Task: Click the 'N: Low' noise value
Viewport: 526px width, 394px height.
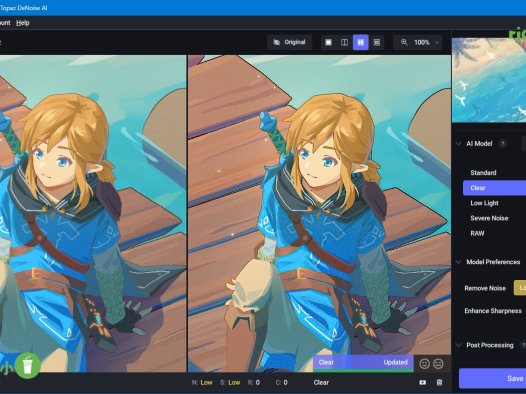Action: click(202, 382)
